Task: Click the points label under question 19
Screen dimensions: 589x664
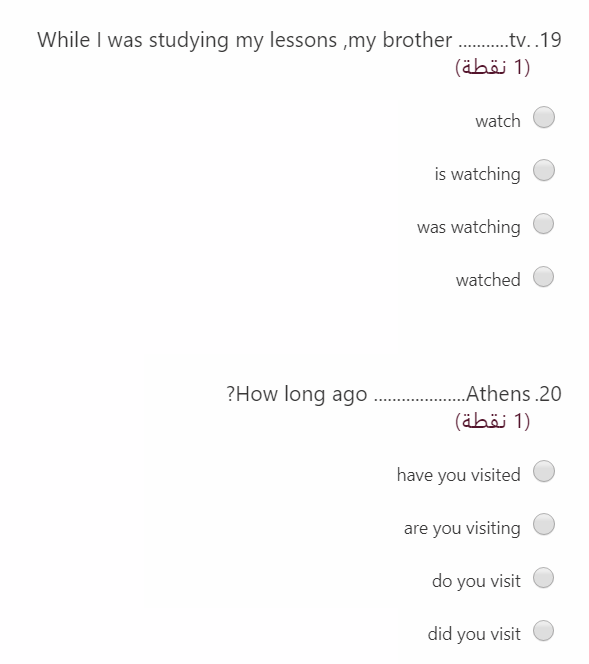Action: point(492,67)
